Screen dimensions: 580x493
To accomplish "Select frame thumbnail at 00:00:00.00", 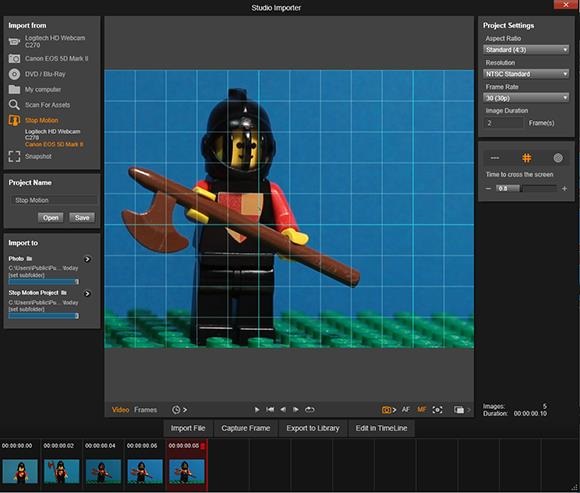I will (20, 471).
